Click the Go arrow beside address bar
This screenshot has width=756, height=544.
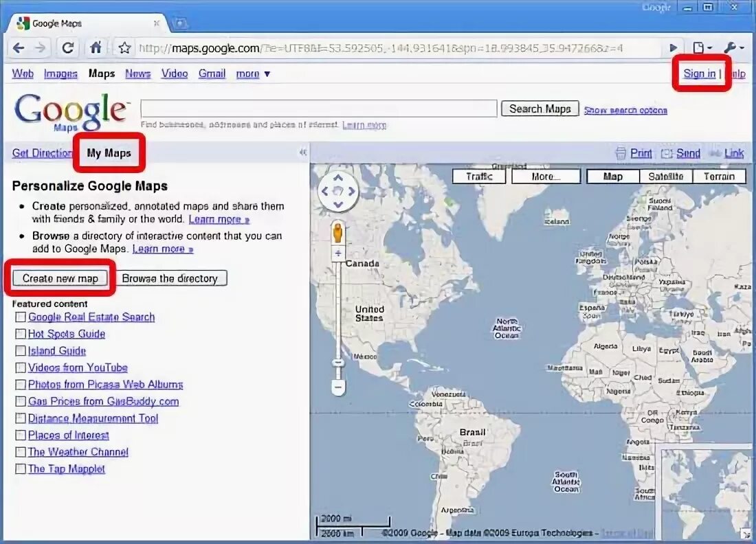[673, 47]
